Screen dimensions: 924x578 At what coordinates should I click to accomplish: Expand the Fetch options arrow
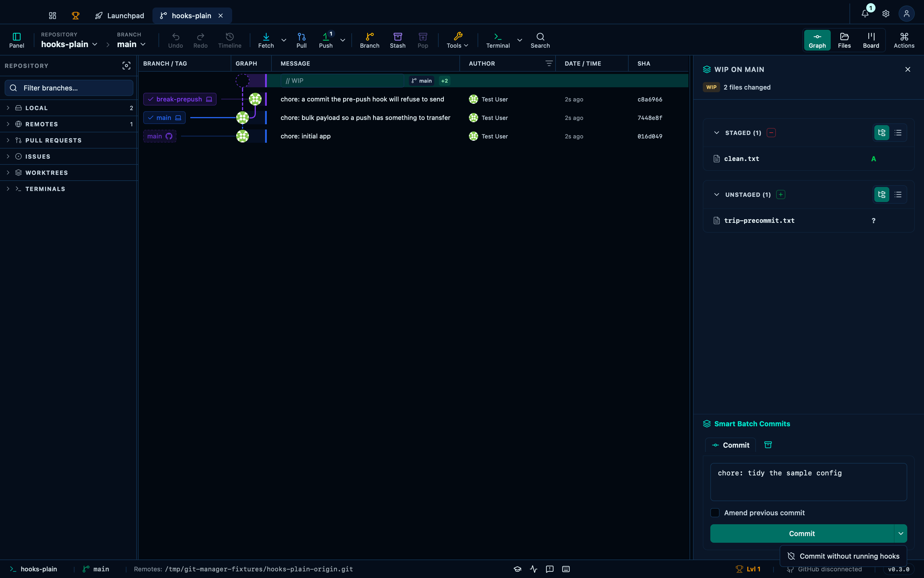[284, 40]
